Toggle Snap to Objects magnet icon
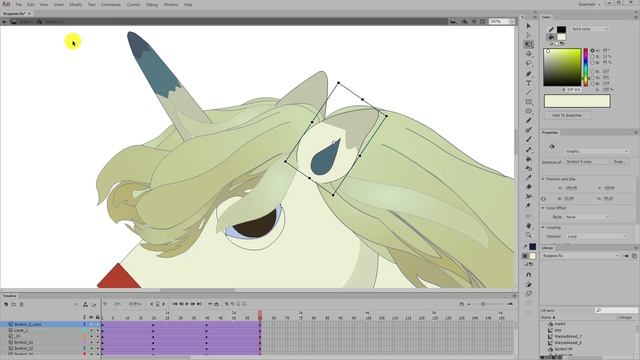The image size is (640, 360). click(529, 275)
